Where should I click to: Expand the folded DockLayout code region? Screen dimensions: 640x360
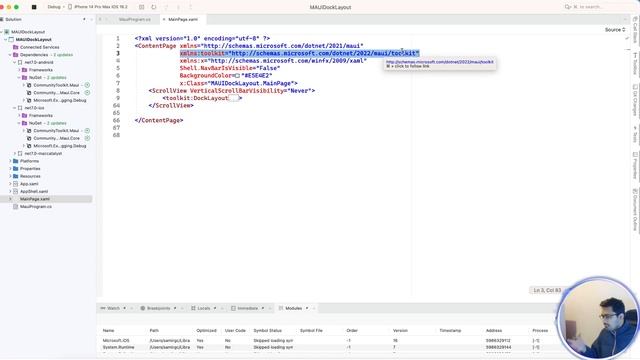pos(233,98)
